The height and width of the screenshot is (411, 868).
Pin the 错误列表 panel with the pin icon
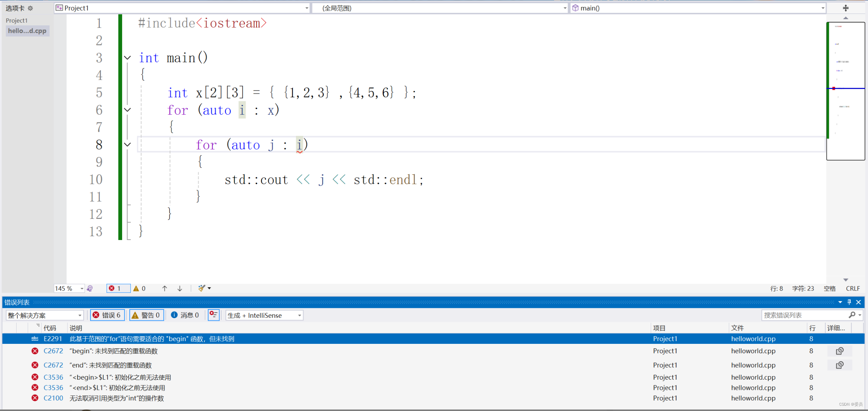tap(849, 302)
